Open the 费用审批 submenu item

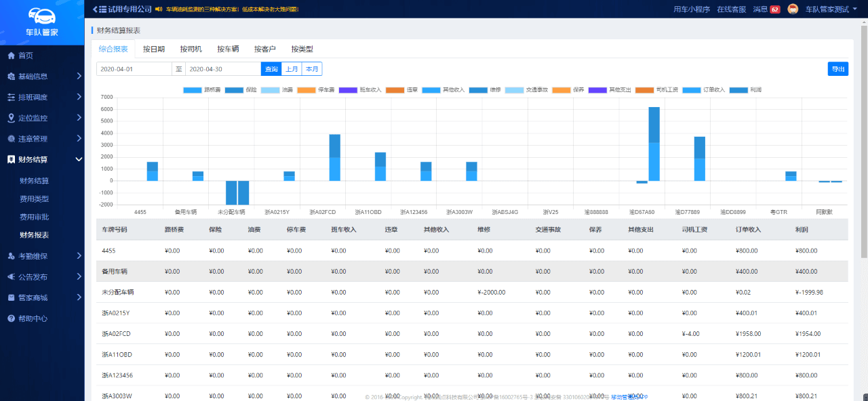pyautogui.click(x=34, y=217)
